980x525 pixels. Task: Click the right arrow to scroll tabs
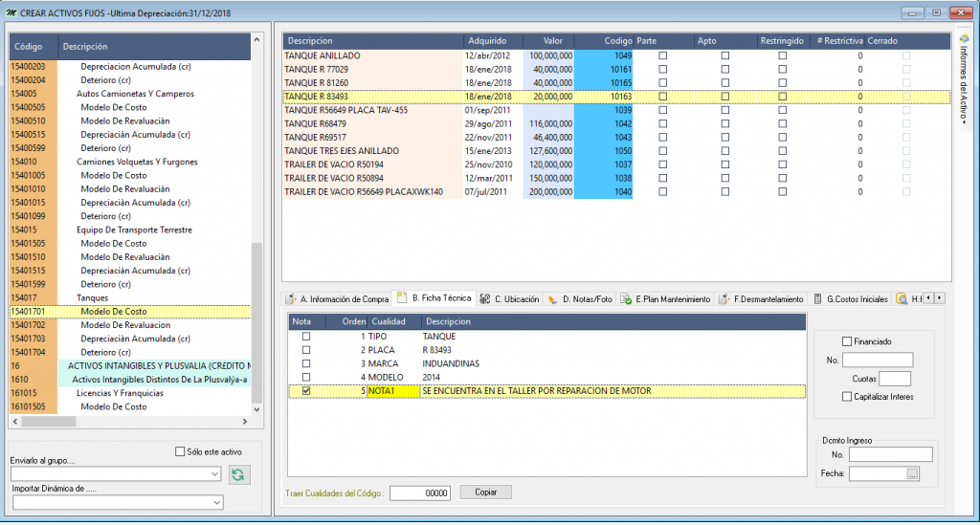(x=939, y=298)
